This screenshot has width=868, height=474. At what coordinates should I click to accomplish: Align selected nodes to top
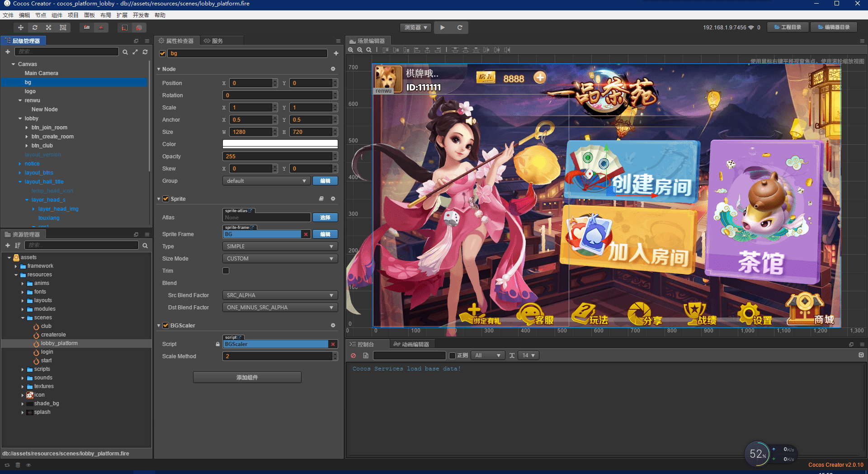tap(386, 50)
